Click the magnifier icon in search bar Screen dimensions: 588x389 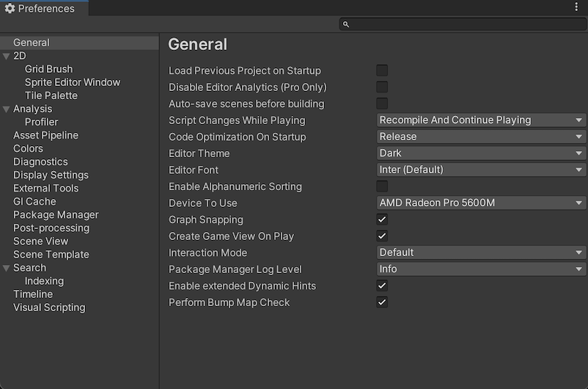point(346,24)
